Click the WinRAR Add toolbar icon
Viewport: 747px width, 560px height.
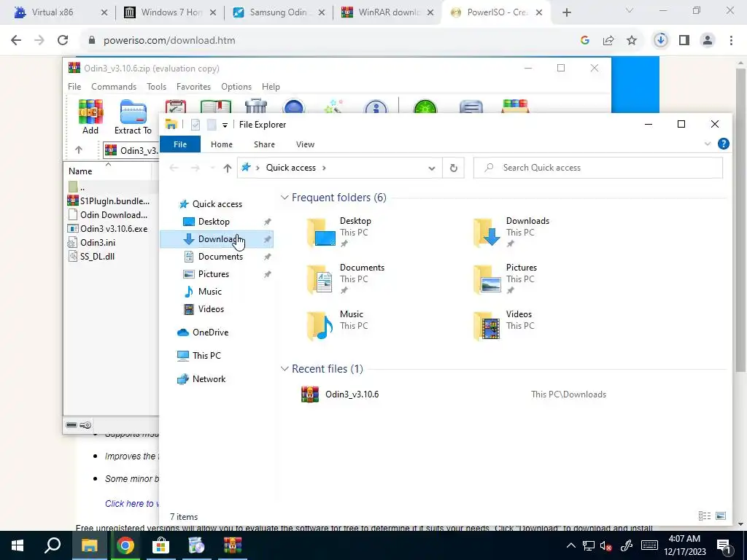(x=90, y=117)
